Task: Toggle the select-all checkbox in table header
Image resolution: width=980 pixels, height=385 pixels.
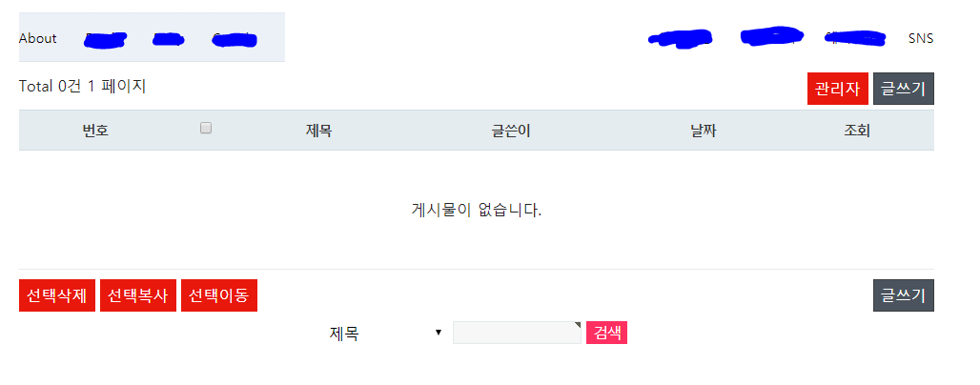Action: click(x=206, y=128)
